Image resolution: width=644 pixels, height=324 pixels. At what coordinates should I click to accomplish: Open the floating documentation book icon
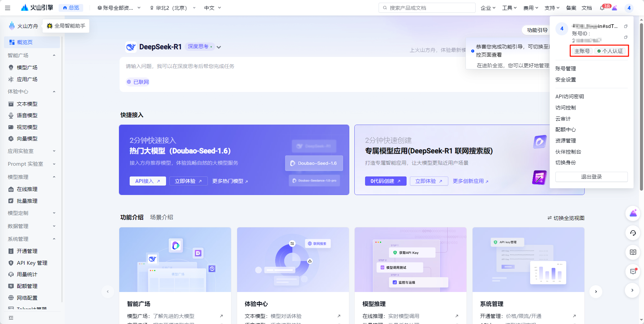pos(633,252)
